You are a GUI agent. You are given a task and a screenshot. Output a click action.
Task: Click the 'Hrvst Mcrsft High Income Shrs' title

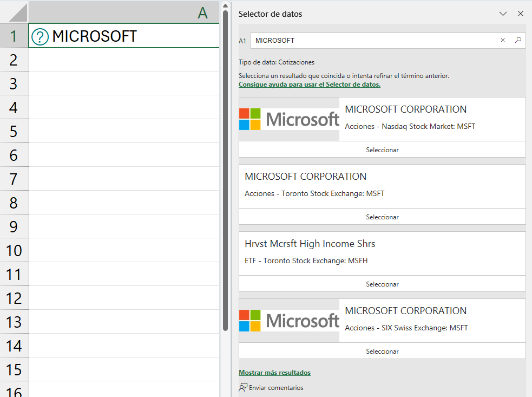click(310, 244)
